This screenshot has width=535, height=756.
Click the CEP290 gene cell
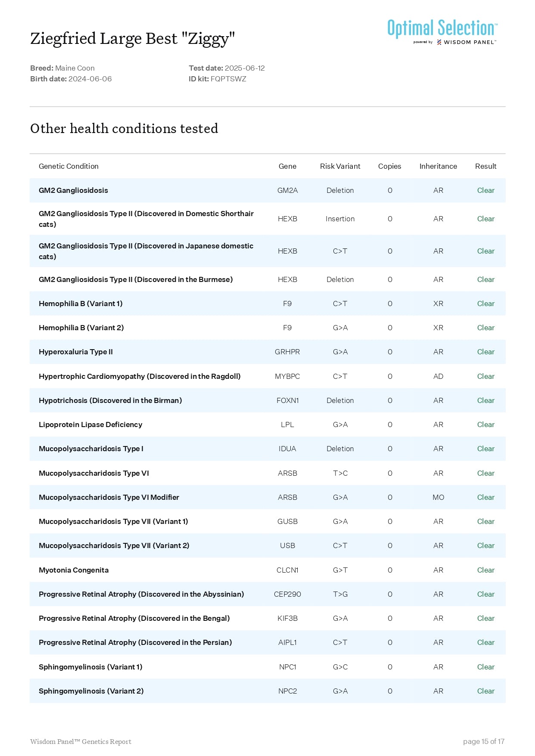(287, 594)
